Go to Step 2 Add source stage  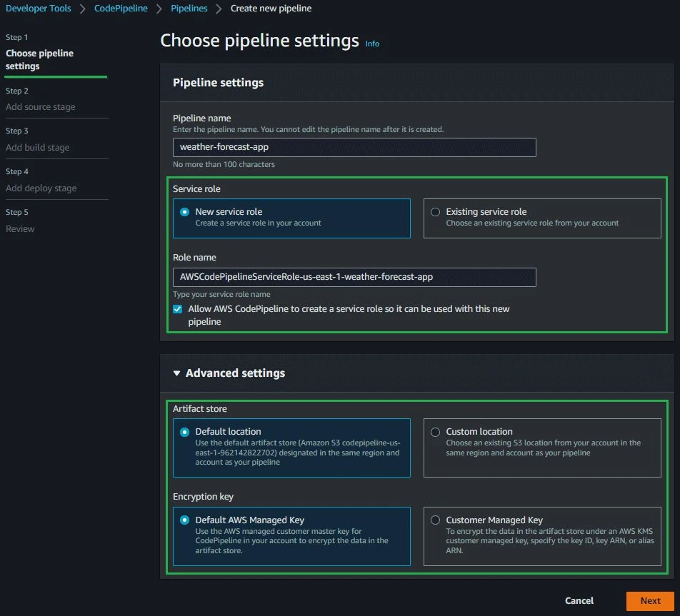click(40, 107)
